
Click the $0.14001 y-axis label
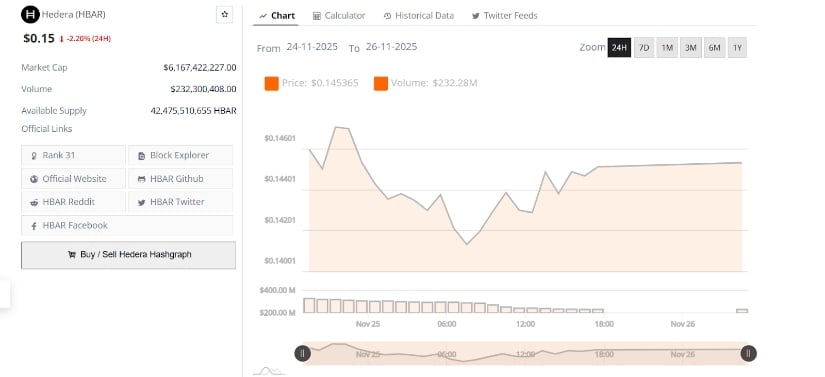coord(280,261)
